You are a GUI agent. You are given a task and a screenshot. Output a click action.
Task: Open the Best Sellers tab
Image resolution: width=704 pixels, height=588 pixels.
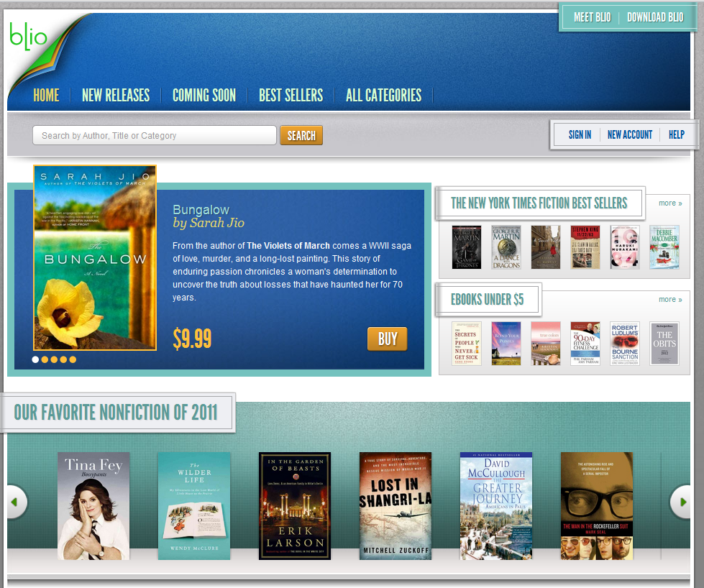[291, 95]
